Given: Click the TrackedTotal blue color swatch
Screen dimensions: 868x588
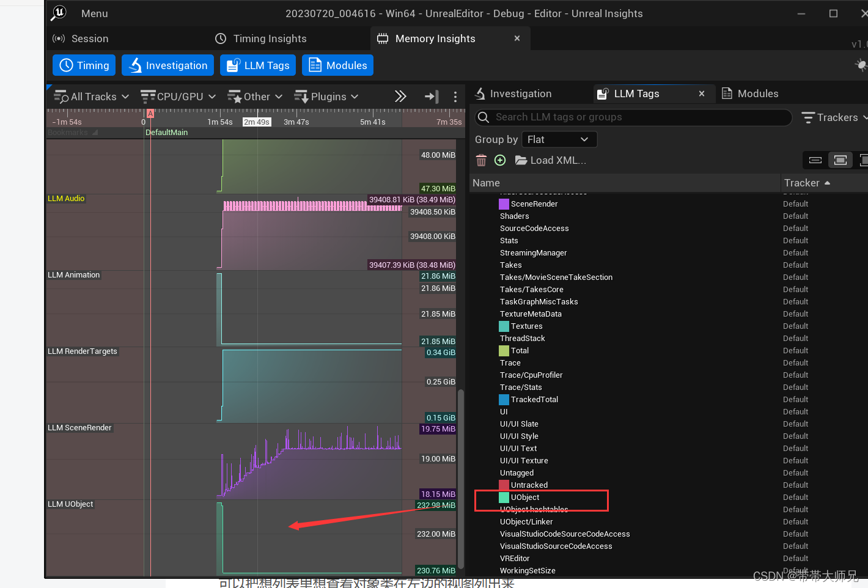Looking at the screenshot, I should point(504,400).
